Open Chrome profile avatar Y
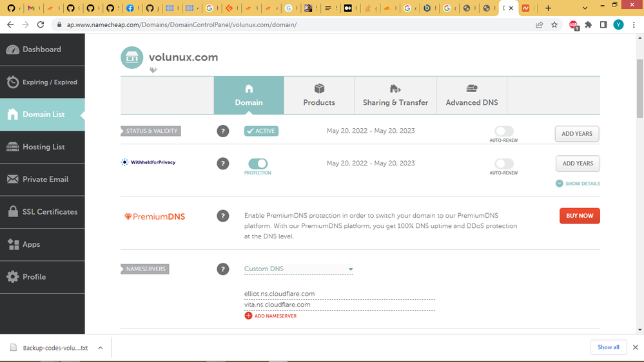The width and height of the screenshot is (644, 362). (618, 24)
